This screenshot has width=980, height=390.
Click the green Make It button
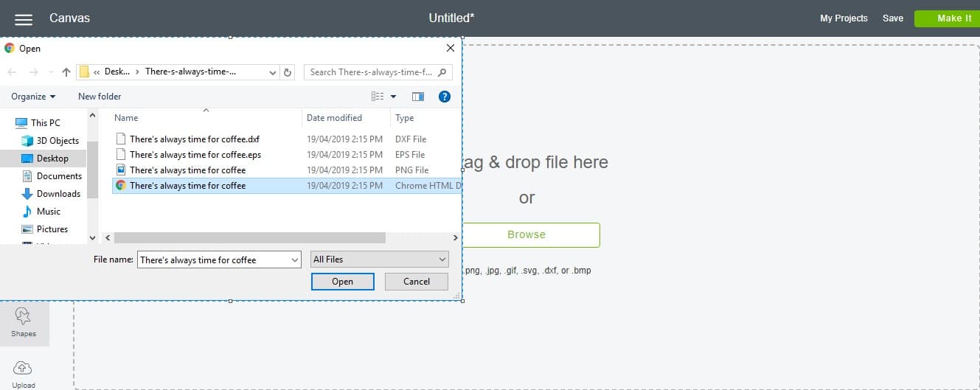pos(948,18)
